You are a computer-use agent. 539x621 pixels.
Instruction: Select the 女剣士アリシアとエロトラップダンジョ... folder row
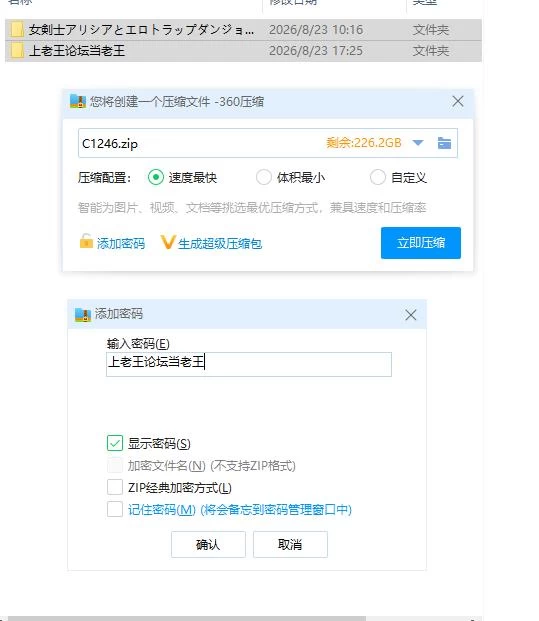[x=243, y=30]
